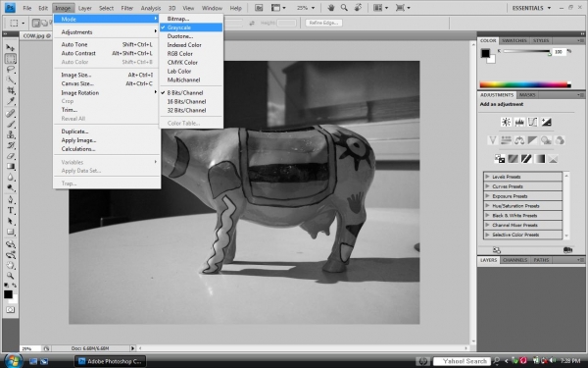
Task: Open the Windows Start button
Action: pos(13,361)
